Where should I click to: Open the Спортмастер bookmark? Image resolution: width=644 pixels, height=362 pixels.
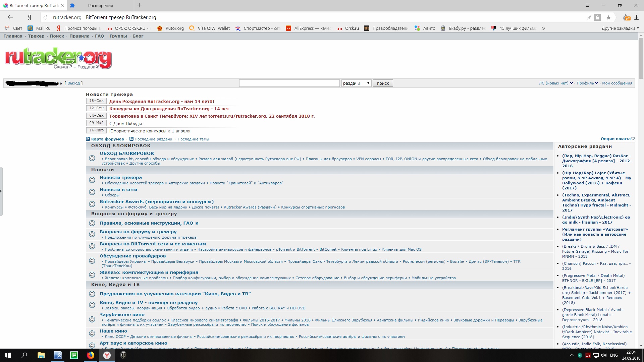coord(258,28)
